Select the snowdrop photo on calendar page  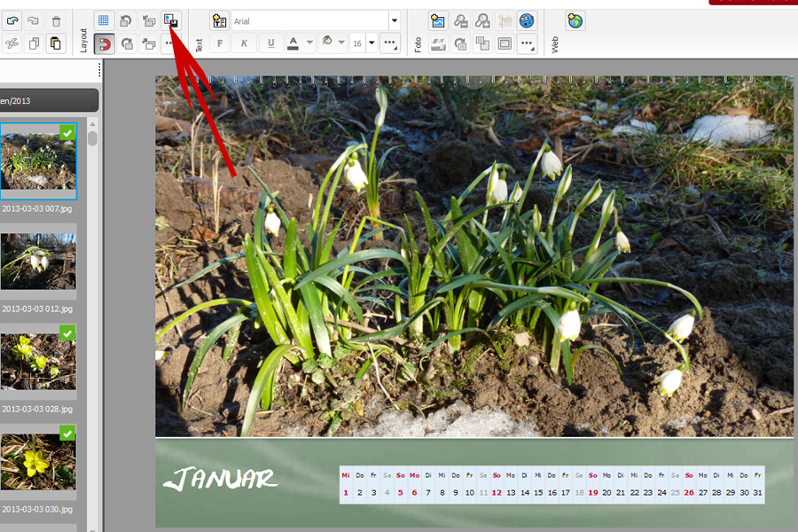pos(473,256)
